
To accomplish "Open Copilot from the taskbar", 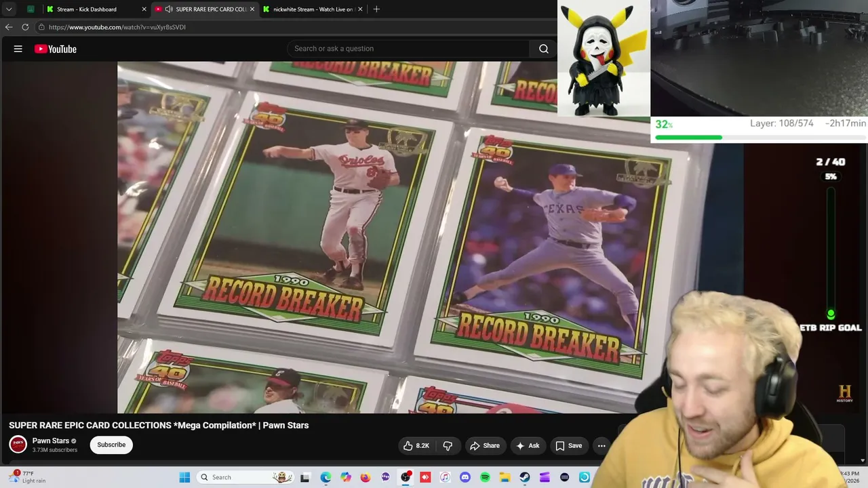I will pyautogui.click(x=346, y=477).
